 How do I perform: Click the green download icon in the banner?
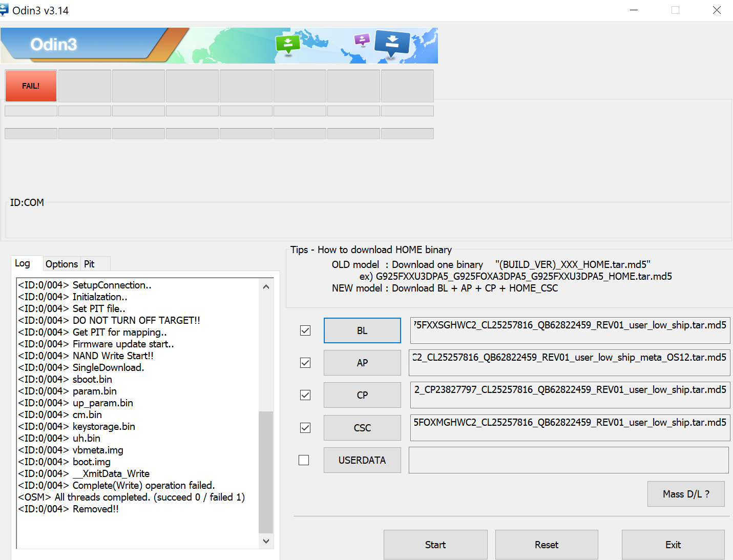[x=288, y=44]
